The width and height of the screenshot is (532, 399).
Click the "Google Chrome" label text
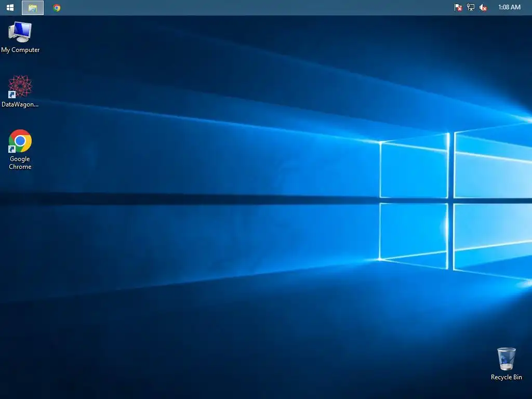20,163
